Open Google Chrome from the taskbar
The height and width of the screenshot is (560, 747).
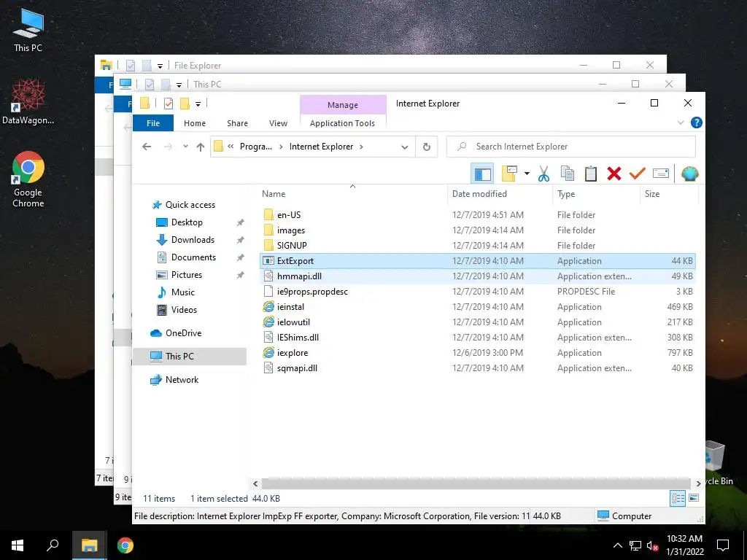click(x=125, y=545)
